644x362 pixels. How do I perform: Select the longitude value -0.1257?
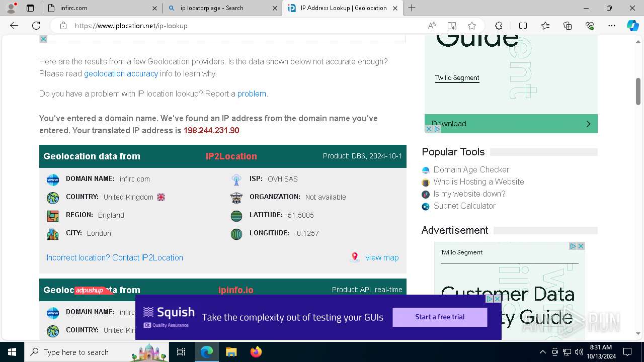tap(306, 233)
